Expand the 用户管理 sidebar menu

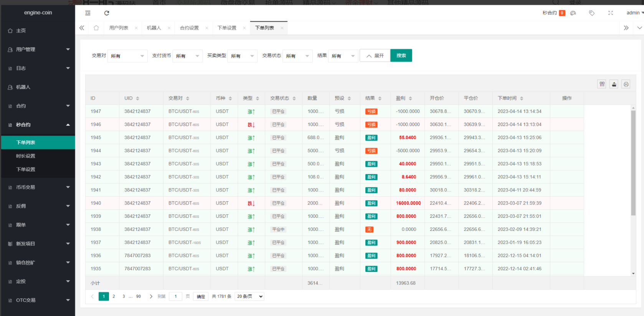(38, 50)
